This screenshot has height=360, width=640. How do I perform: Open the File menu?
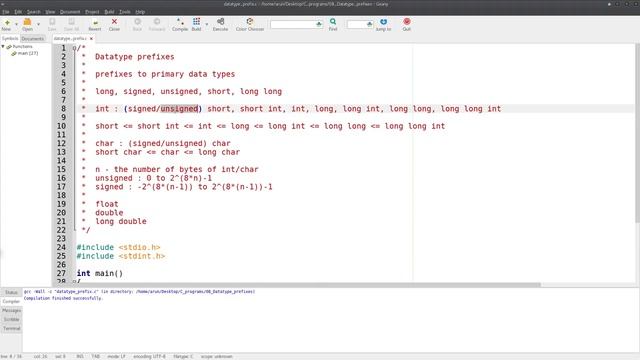(6, 12)
